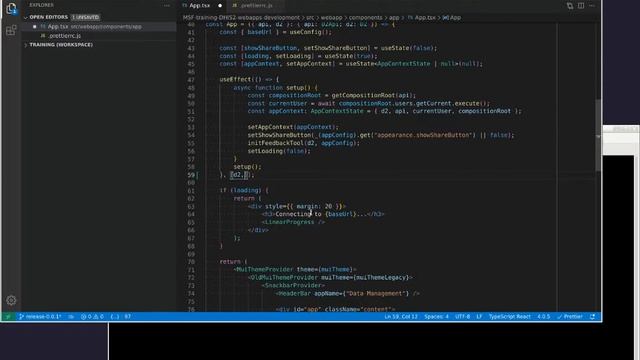The image size is (640, 360).
Task: Select .prettierrc.js in Open Editors list
Action: [99, 36]
